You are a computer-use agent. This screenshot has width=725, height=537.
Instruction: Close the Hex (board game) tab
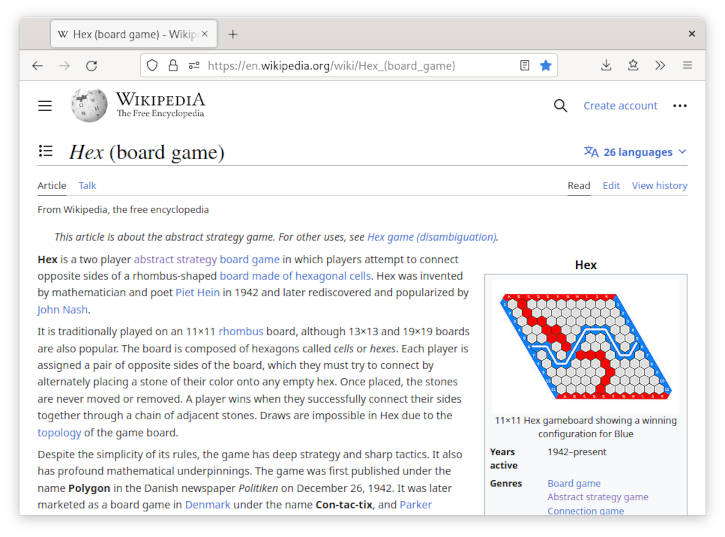pos(204,34)
